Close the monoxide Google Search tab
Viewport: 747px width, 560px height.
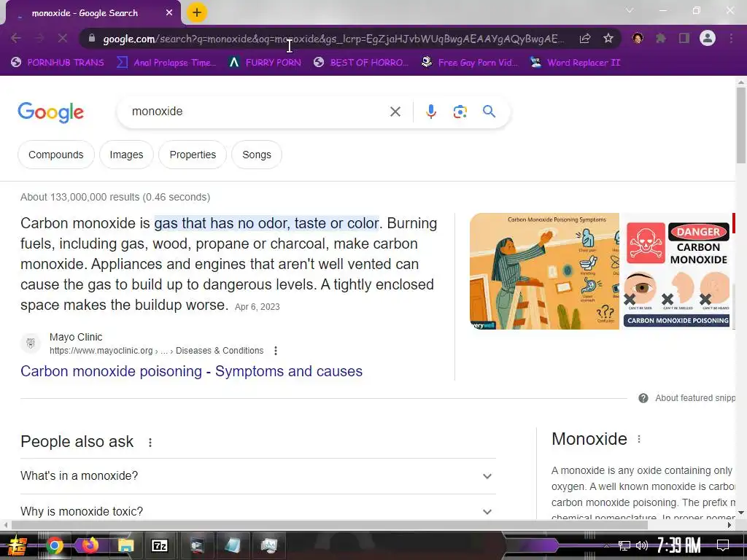(x=169, y=13)
